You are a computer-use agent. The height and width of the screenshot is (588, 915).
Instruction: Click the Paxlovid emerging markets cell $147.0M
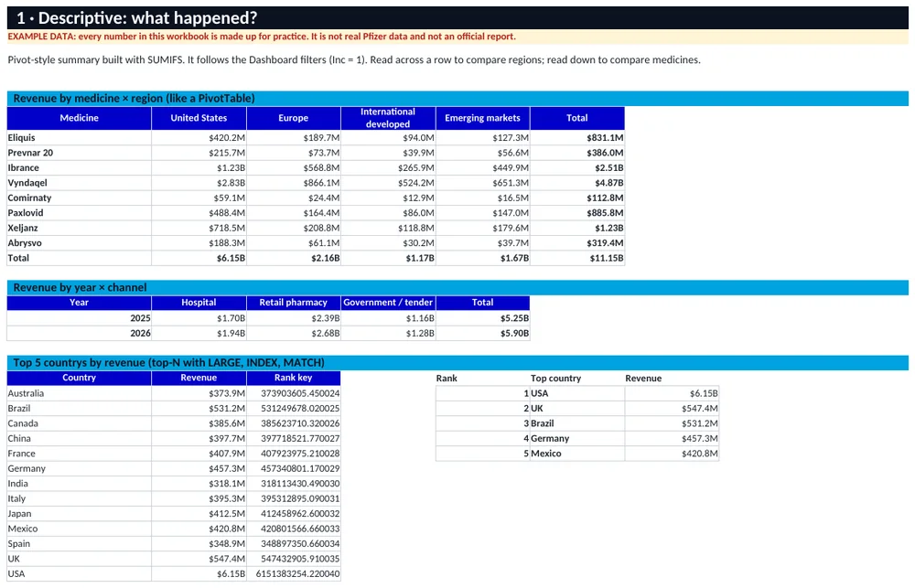tap(482, 213)
